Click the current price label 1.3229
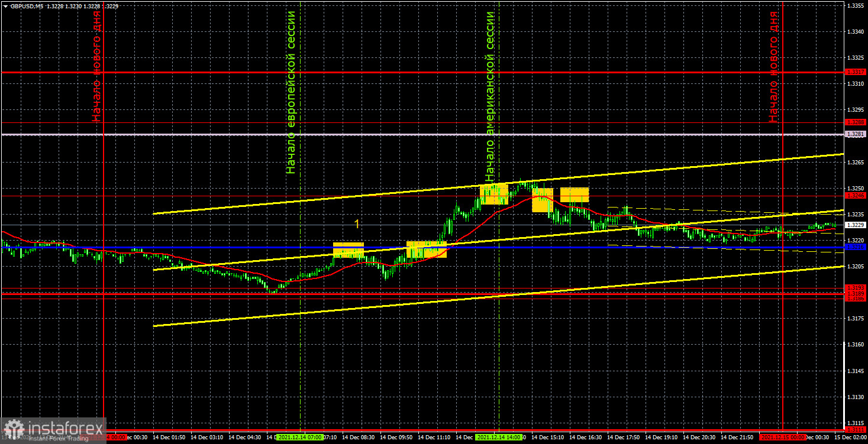Viewport: 868px width, 444px height. click(855, 225)
